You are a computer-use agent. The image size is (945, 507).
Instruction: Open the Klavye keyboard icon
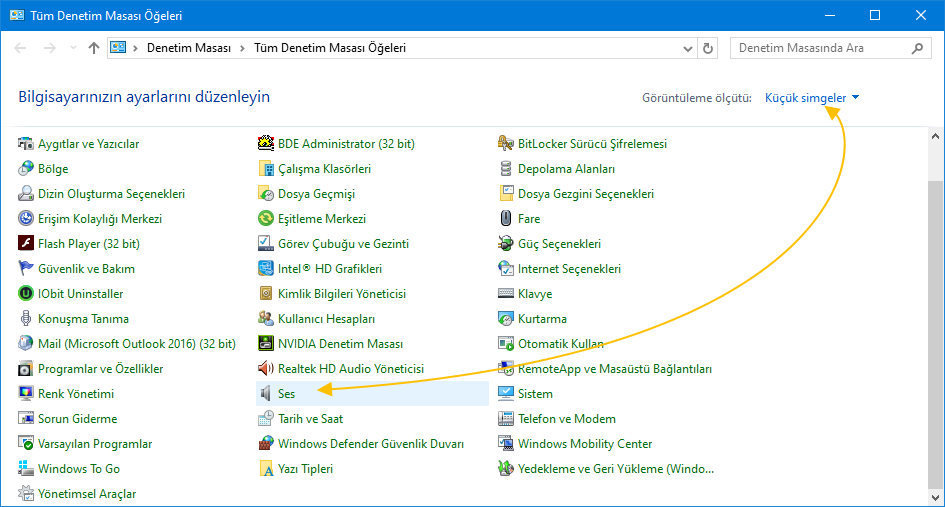coord(506,294)
